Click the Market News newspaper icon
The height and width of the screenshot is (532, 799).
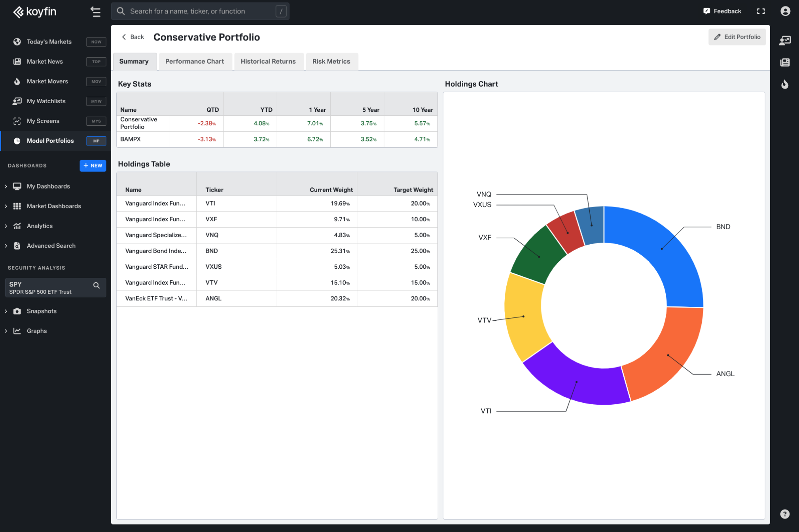(17, 61)
